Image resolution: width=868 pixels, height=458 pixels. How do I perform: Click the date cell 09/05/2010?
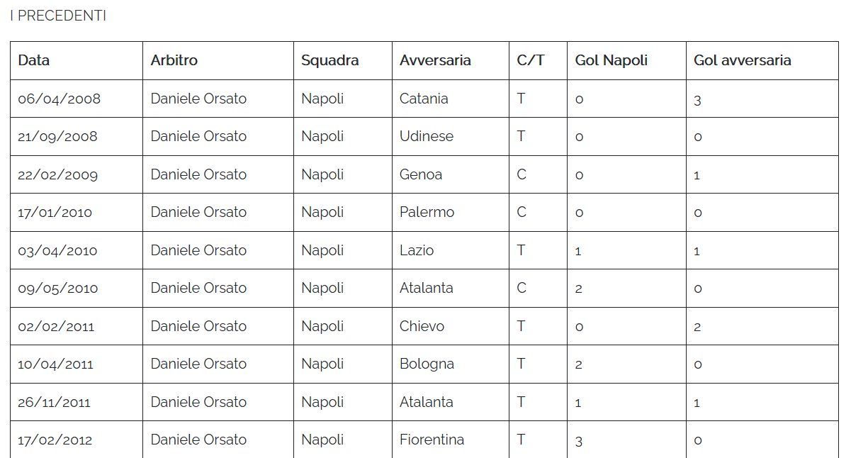58,288
